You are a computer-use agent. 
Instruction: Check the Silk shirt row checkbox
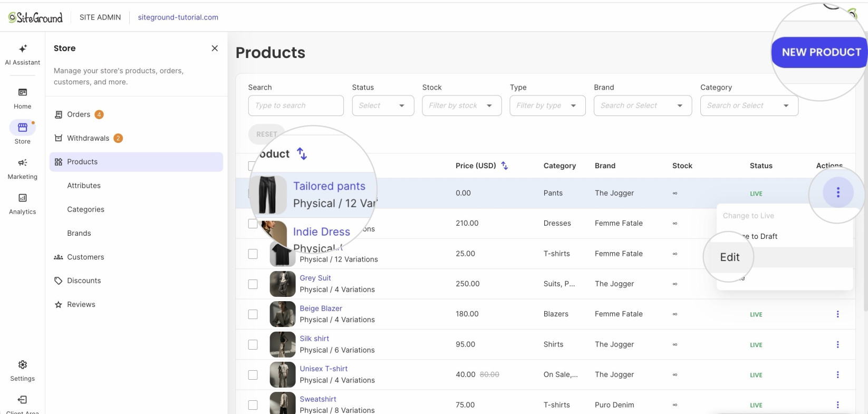point(253,344)
